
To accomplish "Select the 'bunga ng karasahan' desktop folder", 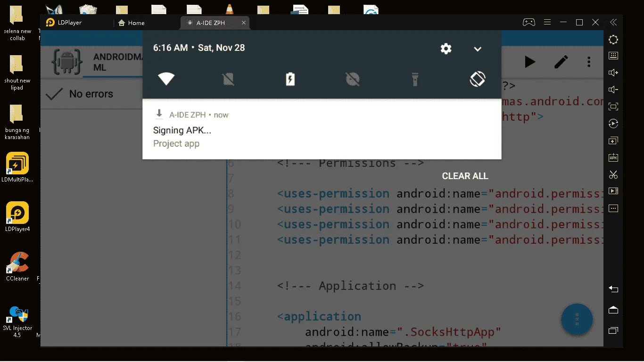I will pos(17,122).
